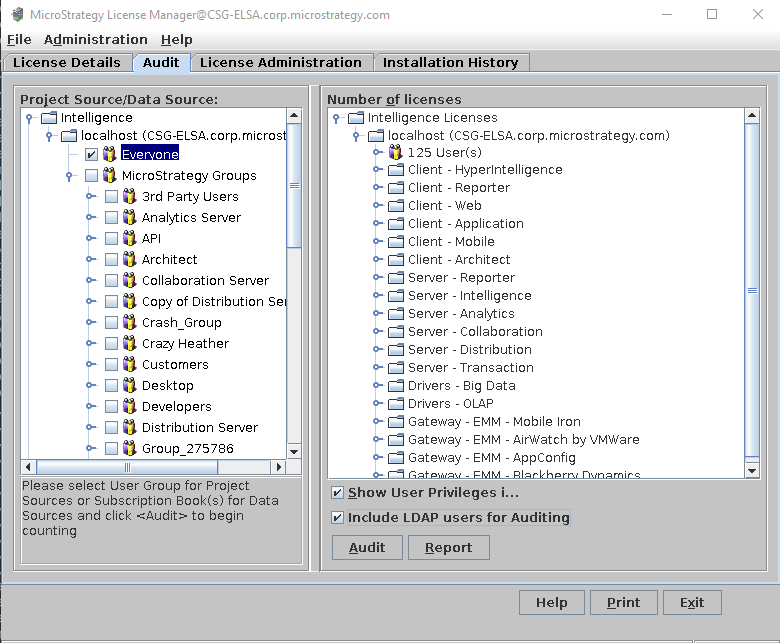The height and width of the screenshot is (643, 780).
Task: Click the Everyone group icon
Action: [x=109, y=154]
